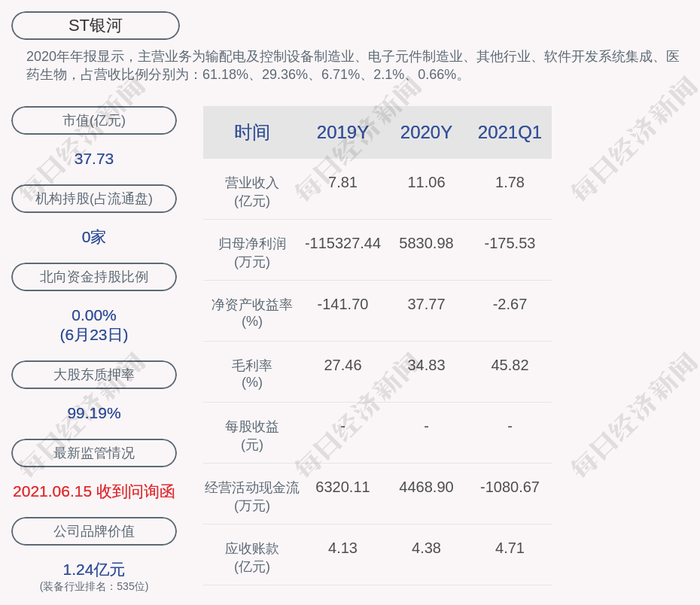Click the 经营活动现金流 (万元) row label
This screenshot has height=605, width=700.
[x=252, y=497]
